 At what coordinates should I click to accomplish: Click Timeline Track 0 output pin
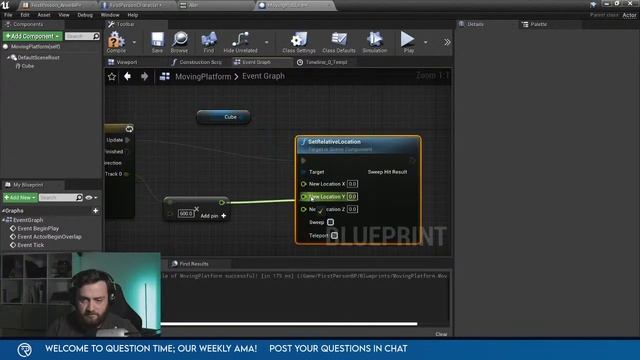pos(127,174)
